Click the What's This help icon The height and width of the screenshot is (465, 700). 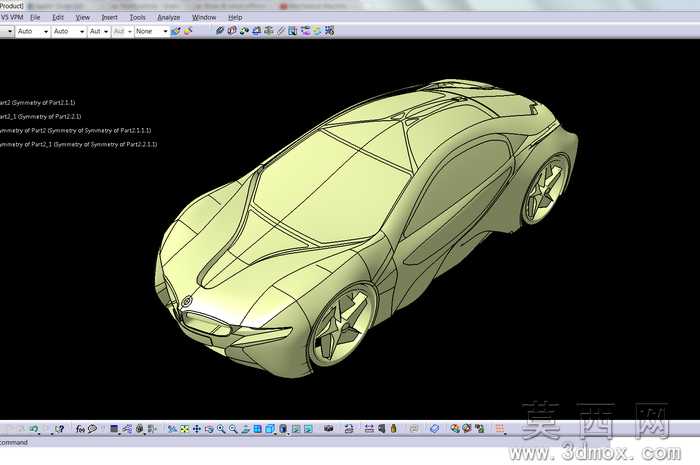pyautogui.click(x=59, y=429)
